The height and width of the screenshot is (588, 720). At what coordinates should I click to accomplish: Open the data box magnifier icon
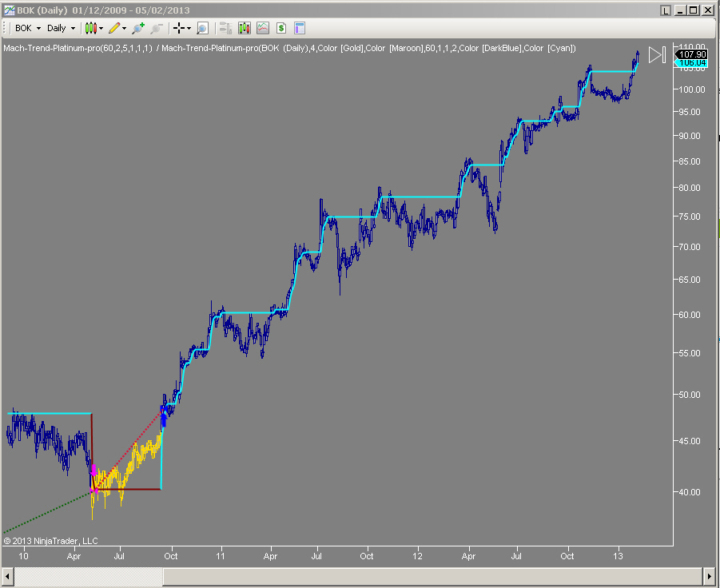coord(202,28)
